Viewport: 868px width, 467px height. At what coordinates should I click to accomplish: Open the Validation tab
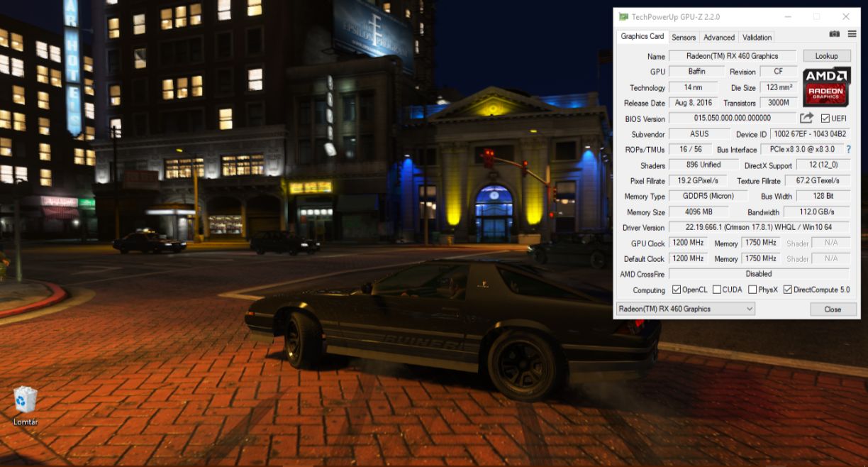pos(757,37)
